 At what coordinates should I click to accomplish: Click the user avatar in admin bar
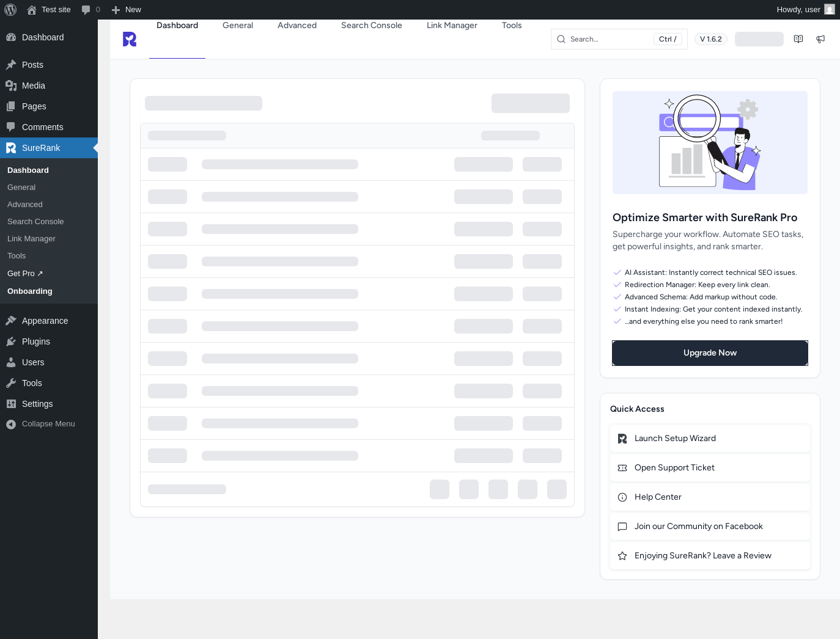[x=830, y=10]
